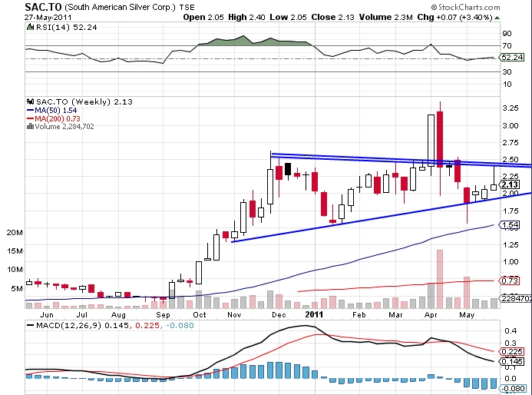The height and width of the screenshot is (395, 532).
Task: Click the 0.225 MACD signal value tag
Action: [x=511, y=351]
